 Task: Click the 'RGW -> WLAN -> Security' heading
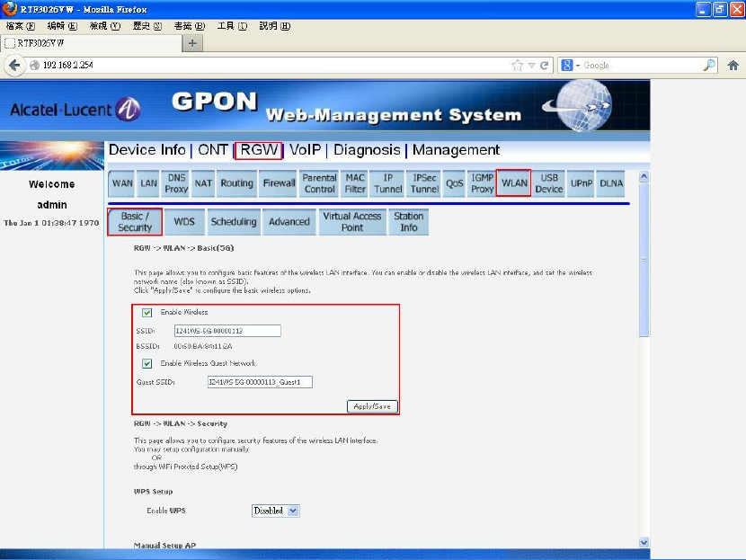pos(181,423)
